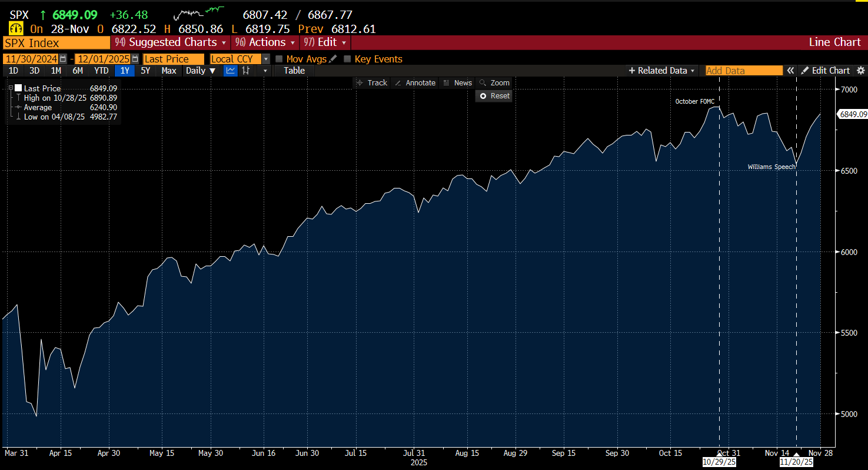This screenshot has height=470, width=868.
Task: Click the 6849.09 last price axis tag
Action: point(853,114)
